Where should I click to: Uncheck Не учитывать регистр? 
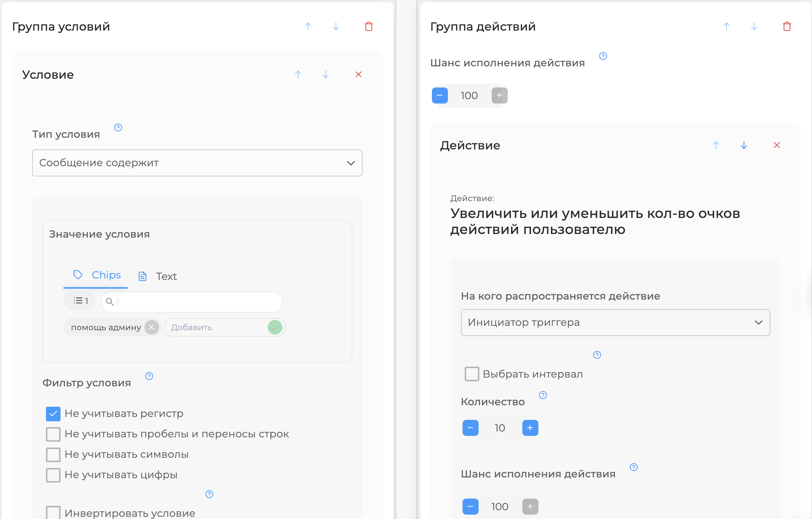(x=53, y=414)
